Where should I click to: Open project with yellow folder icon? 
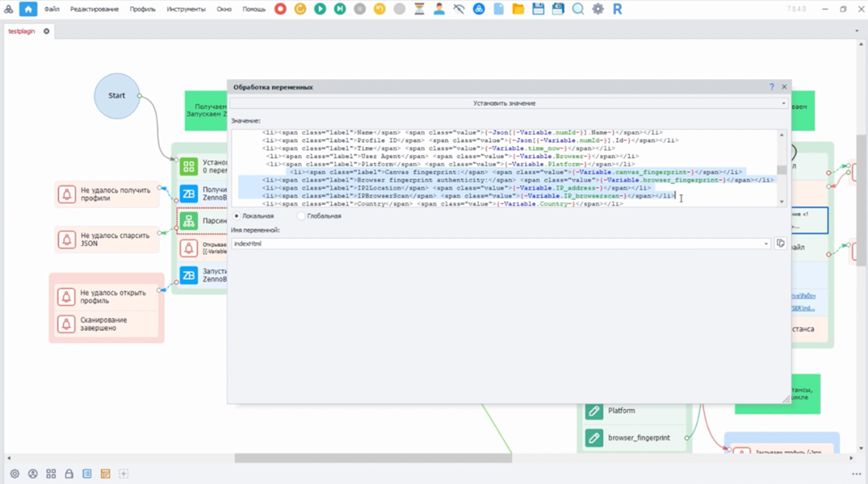click(x=518, y=9)
